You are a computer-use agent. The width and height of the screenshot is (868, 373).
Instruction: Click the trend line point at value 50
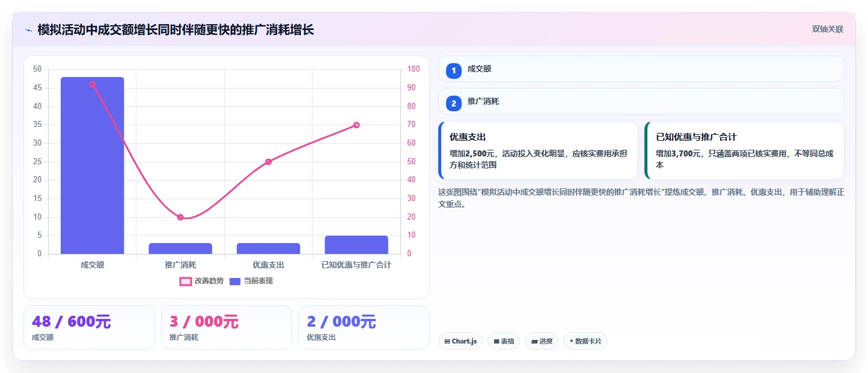coord(268,162)
